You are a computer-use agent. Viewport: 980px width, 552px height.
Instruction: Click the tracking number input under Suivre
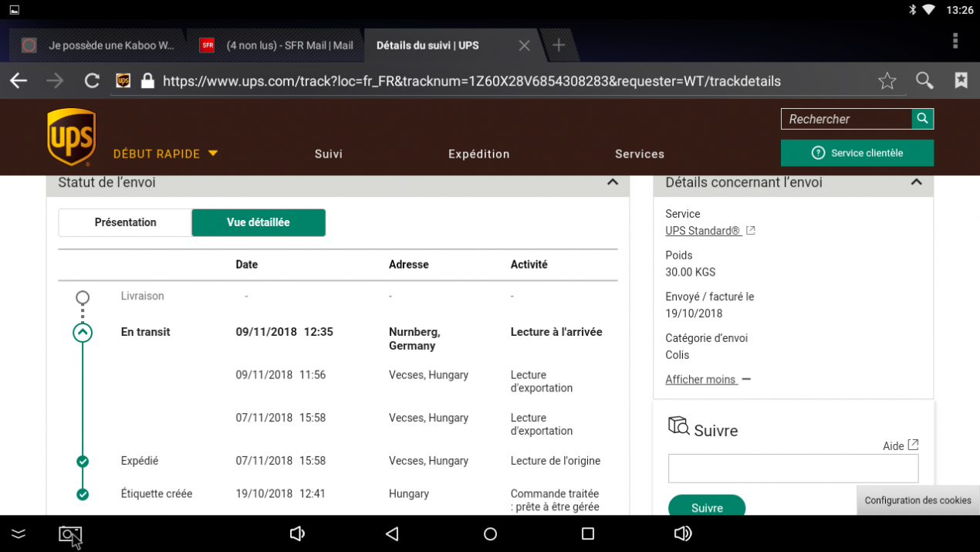793,469
